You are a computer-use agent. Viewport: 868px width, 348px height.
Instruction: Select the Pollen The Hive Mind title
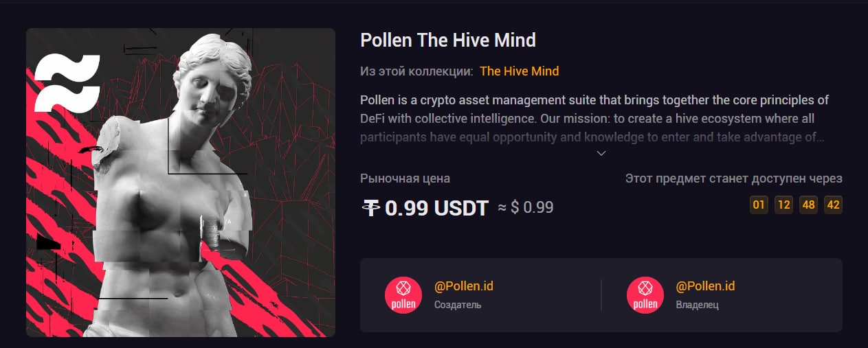point(448,40)
